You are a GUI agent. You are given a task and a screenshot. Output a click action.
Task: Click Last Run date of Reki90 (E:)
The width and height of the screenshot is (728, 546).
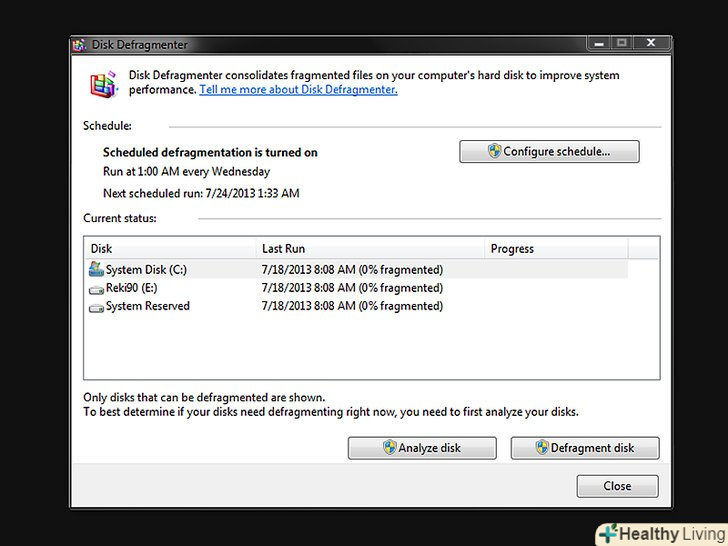(352, 288)
